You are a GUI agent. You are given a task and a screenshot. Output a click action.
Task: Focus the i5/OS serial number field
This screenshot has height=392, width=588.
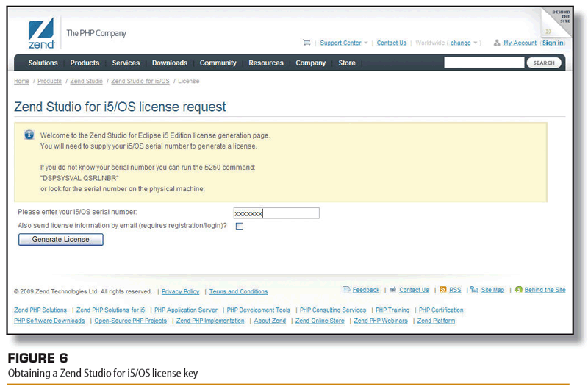point(276,213)
